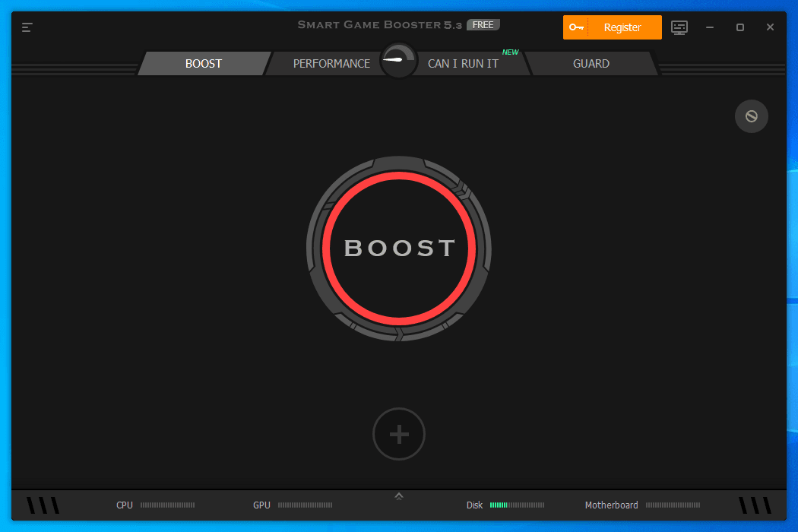Go to the GUARD tab
The width and height of the screenshot is (798, 532).
(x=591, y=64)
